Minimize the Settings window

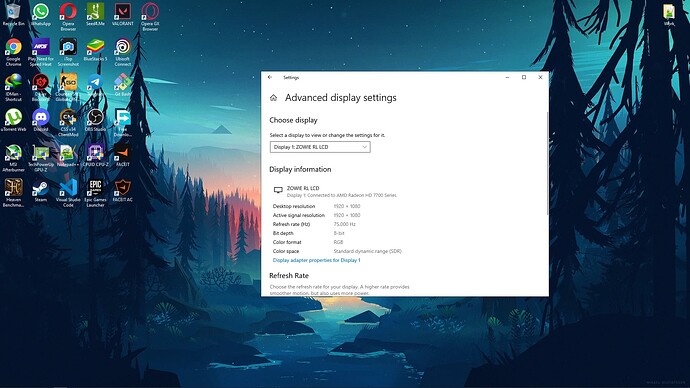coord(507,77)
